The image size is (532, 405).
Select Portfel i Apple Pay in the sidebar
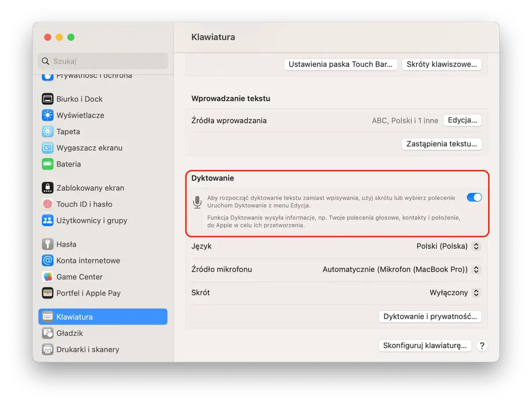47,293
